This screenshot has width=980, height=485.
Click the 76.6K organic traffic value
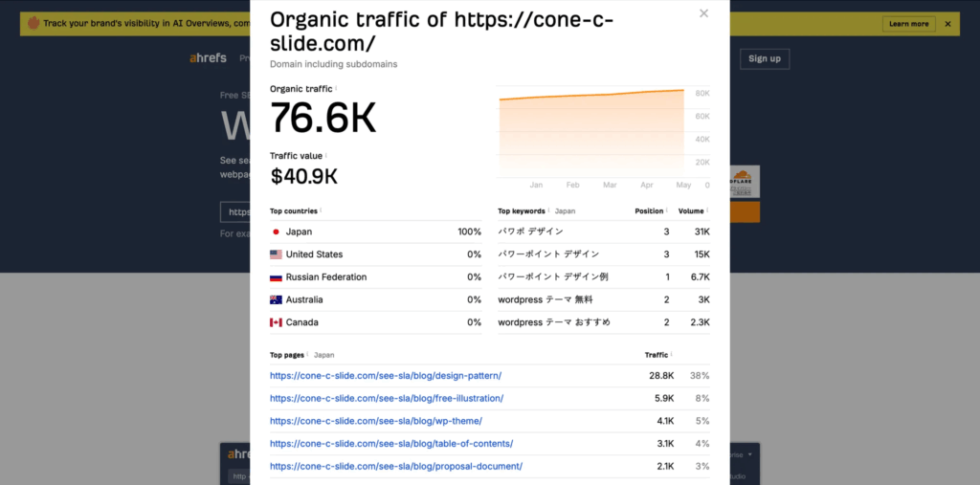pos(323,118)
